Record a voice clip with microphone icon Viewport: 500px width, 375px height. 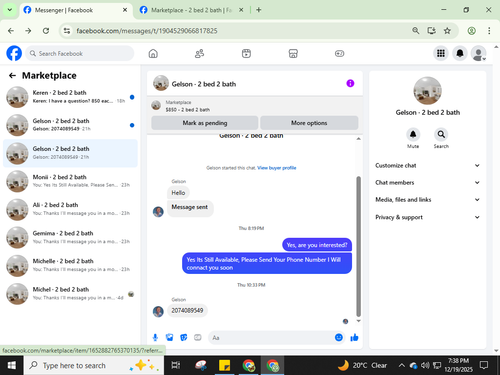point(155,338)
